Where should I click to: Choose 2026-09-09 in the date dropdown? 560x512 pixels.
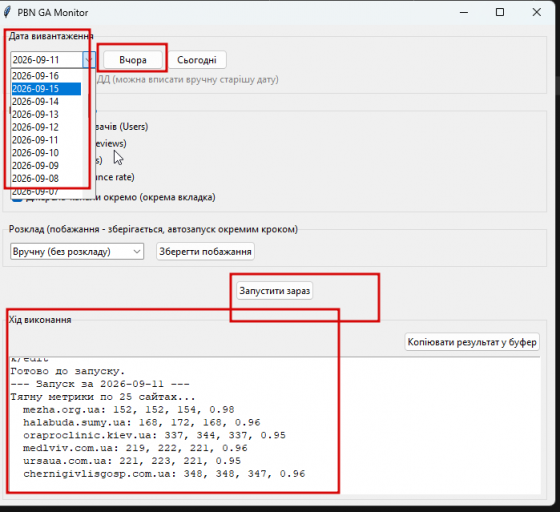[46, 166]
